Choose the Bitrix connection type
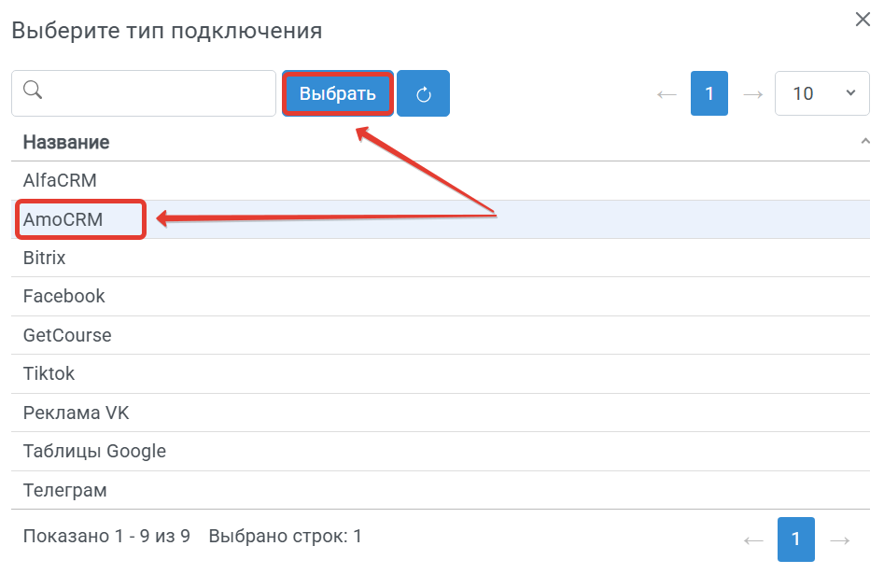Screen dimensions: 884x588 441,258
